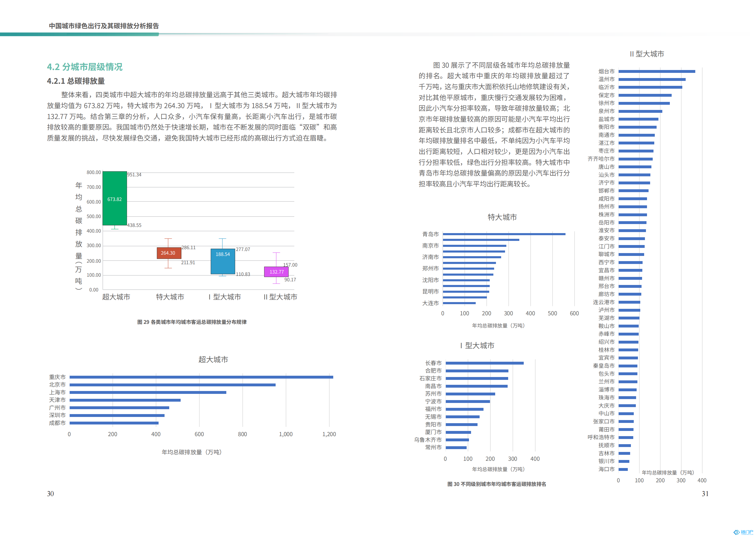Click the 211.91 label on the box plot

(x=188, y=263)
